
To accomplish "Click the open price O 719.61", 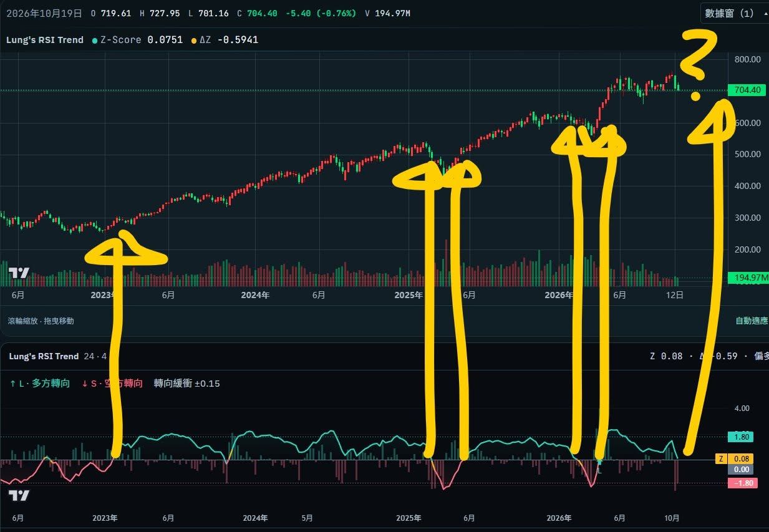I will coord(110,12).
